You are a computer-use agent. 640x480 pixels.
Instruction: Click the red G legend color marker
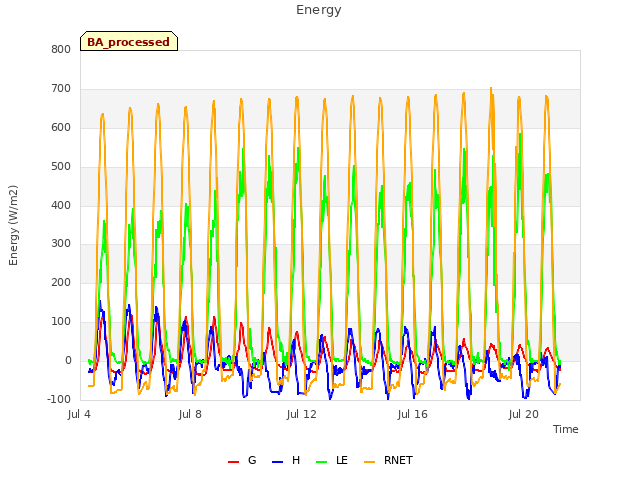(x=233, y=462)
